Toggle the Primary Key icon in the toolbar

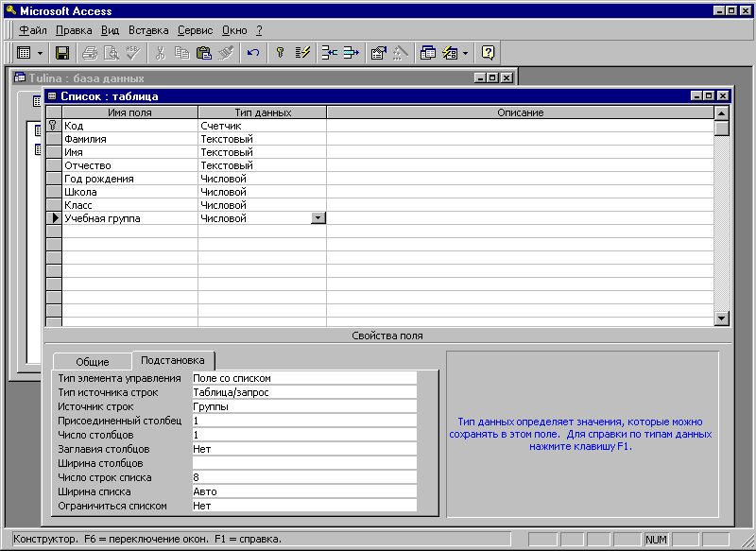(x=281, y=53)
